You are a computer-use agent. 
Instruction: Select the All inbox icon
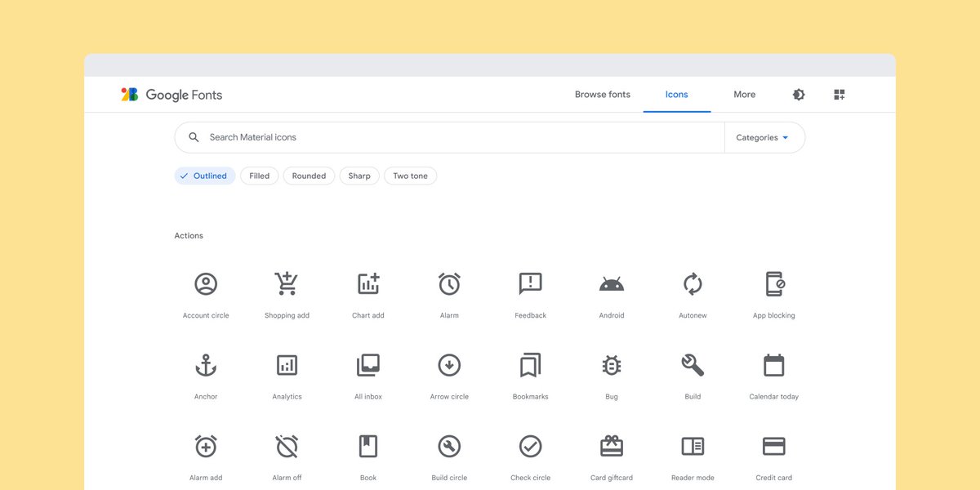tap(368, 365)
